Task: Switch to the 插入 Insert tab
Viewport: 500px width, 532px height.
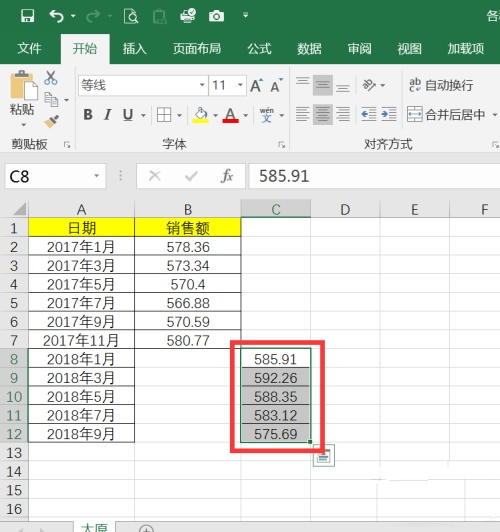Action: [135, 49]
